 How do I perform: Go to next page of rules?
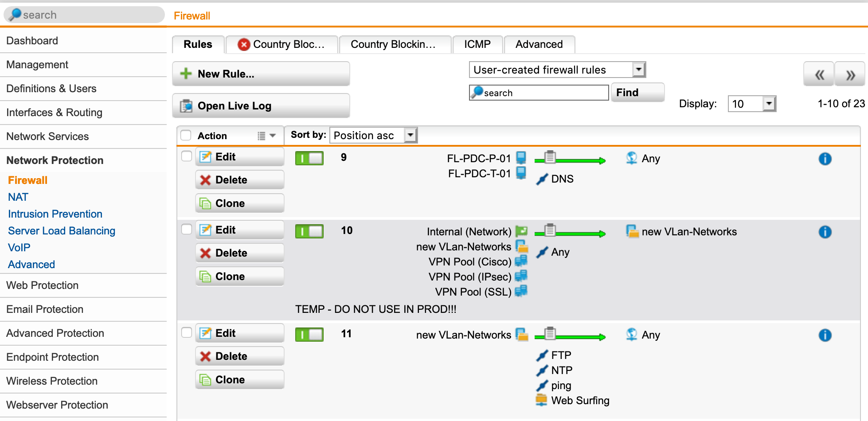click(850, 74)
